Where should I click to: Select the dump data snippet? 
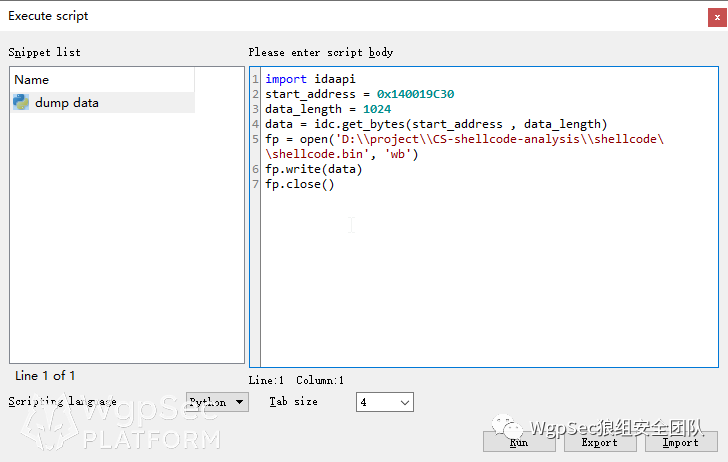point(103,103)
